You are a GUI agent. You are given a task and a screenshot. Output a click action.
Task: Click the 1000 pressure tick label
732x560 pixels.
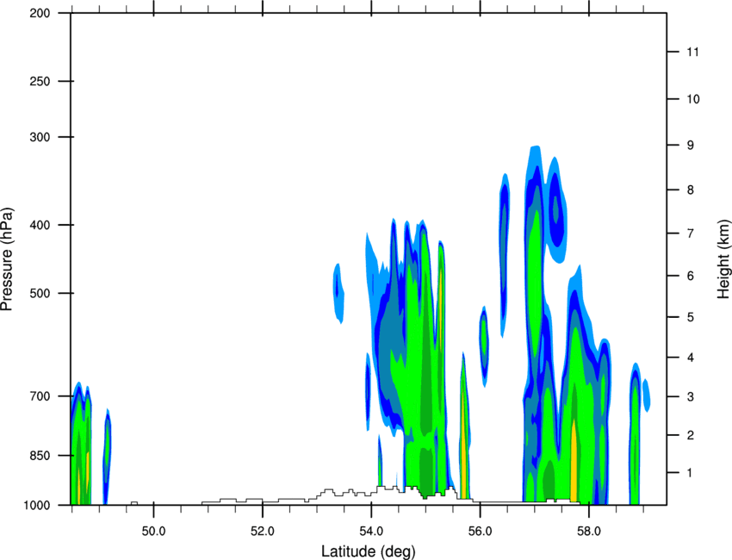click(36, 506)
